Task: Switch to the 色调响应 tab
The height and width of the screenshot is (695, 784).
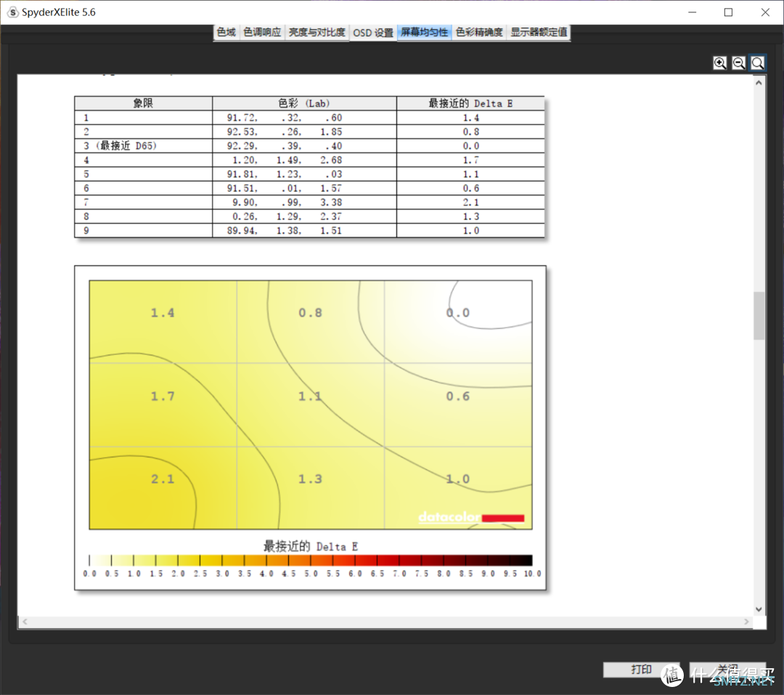Action: pyautogui.click(x=262, y=33)
